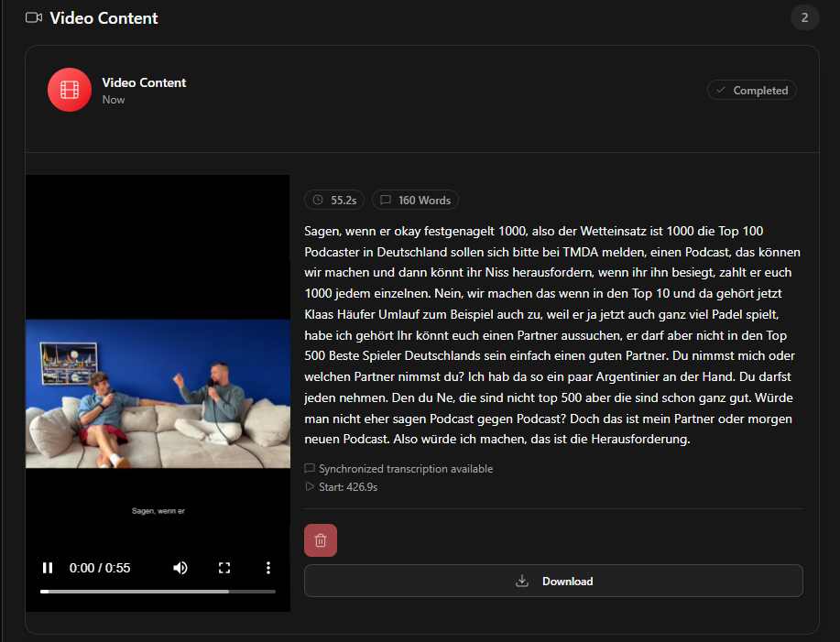
Task: Click the video progress bar
Action: click(158, 591)
